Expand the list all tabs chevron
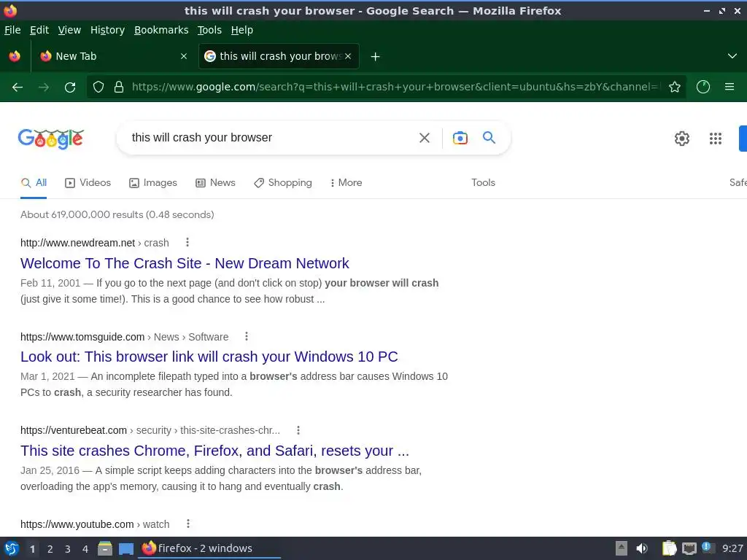This screenshot has height=560, width=747. coord(732,56)
